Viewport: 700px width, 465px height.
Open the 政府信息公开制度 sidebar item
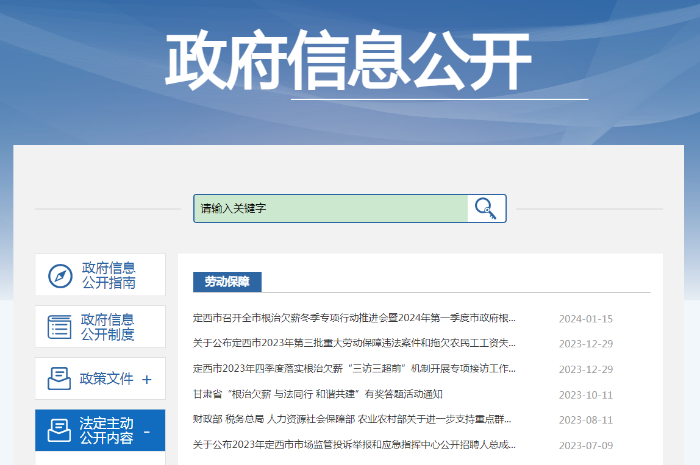point(108,326)
